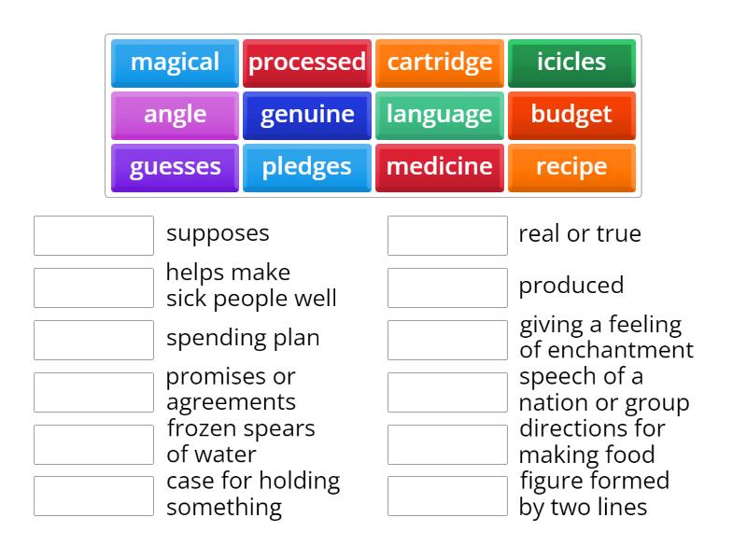Image resolution: width=747 pixels, height=560 pixels.
Task: Click the slot for 'real or true'
Action: (x=447, y=235)
